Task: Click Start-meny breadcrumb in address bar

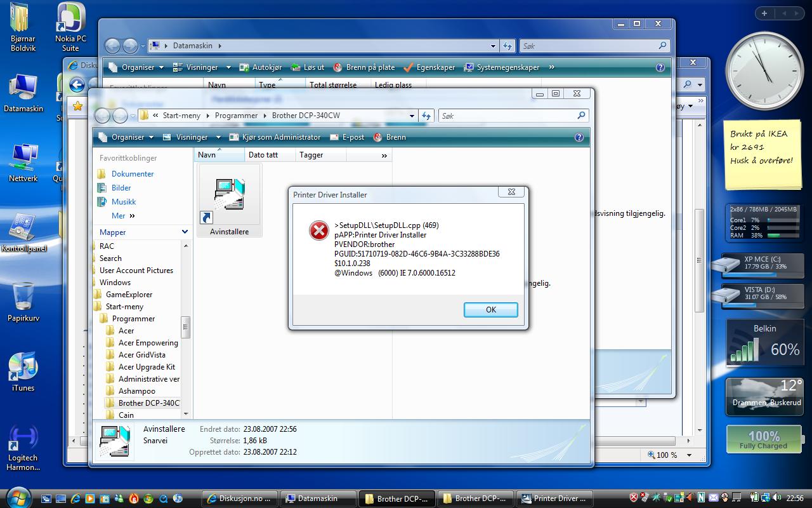Action: point(181,116)
